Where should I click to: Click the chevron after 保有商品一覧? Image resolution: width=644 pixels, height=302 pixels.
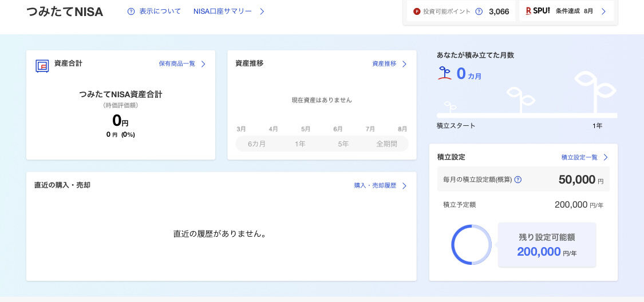pos(203,64)
